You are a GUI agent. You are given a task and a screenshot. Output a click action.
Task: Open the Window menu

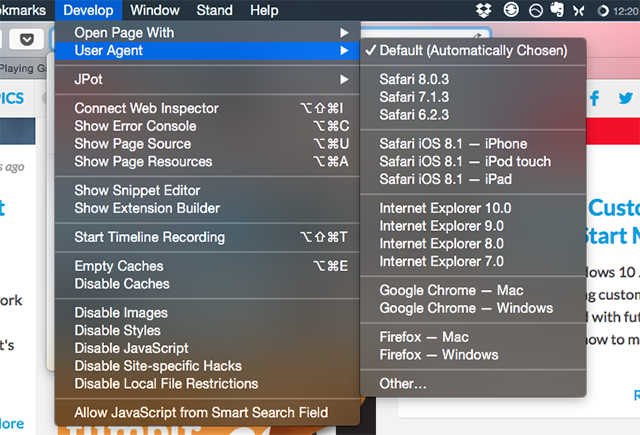(x=155, y=10)
